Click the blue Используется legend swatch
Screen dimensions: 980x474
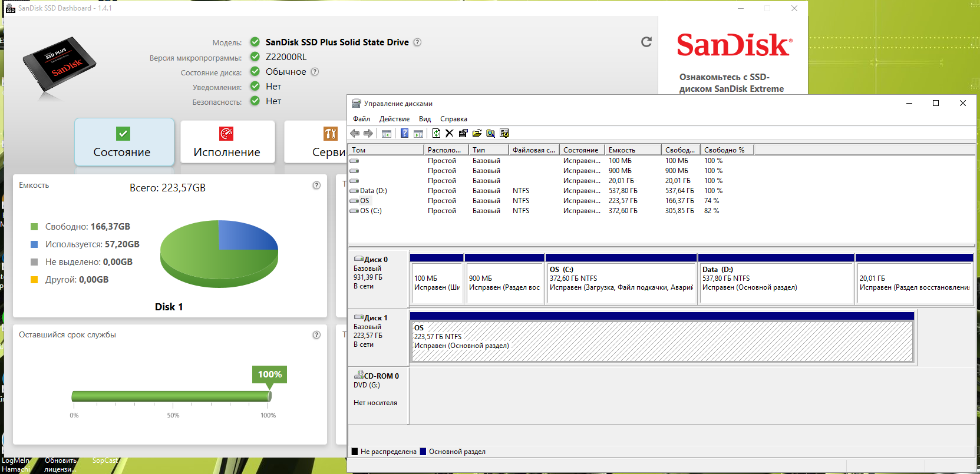(x=34, y=244)
